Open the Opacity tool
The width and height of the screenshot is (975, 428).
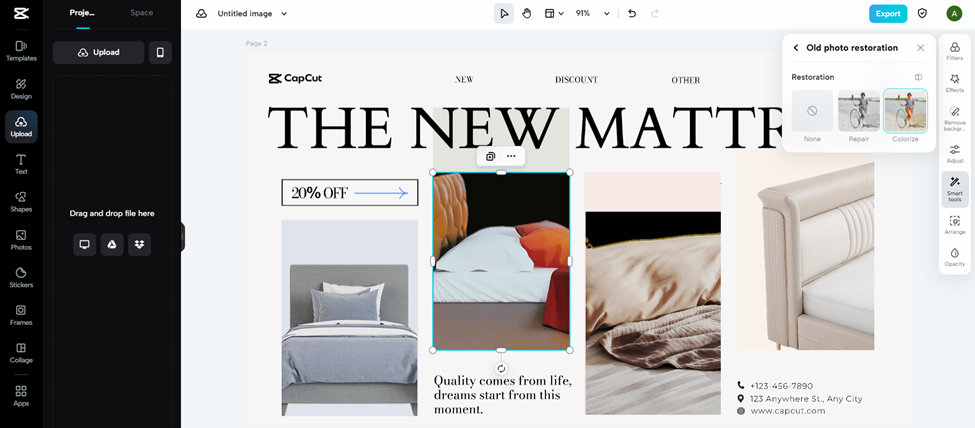[954, 257]
